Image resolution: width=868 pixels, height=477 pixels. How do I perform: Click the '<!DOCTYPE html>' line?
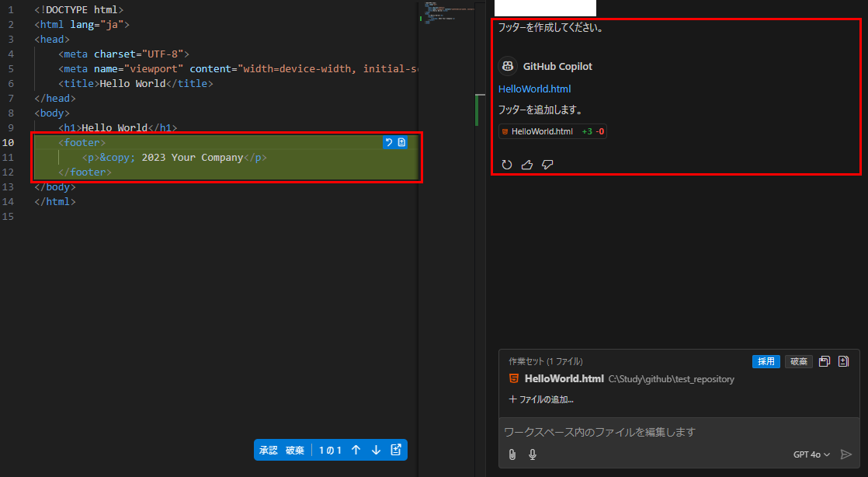(79, 10)
